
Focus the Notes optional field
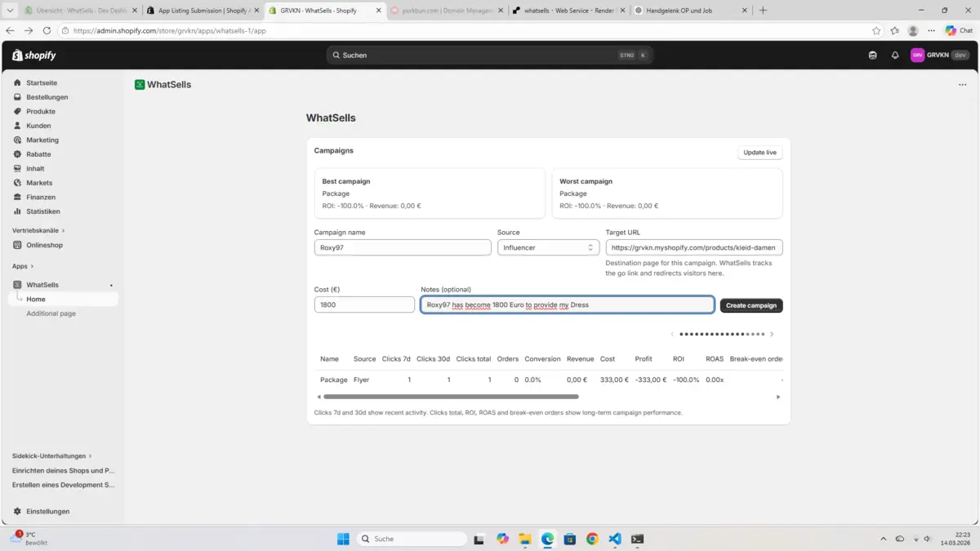pos(568,304)
